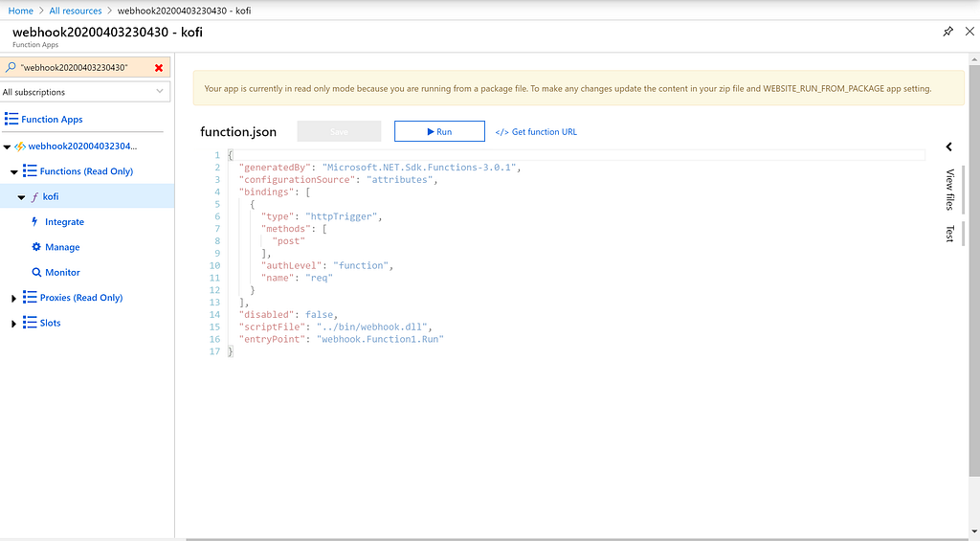The width and height of the screenshot is (980, 541).
Task: Click the Integrate lightning bolt icon
Action: pyautogui.click(x=35, y=221)
